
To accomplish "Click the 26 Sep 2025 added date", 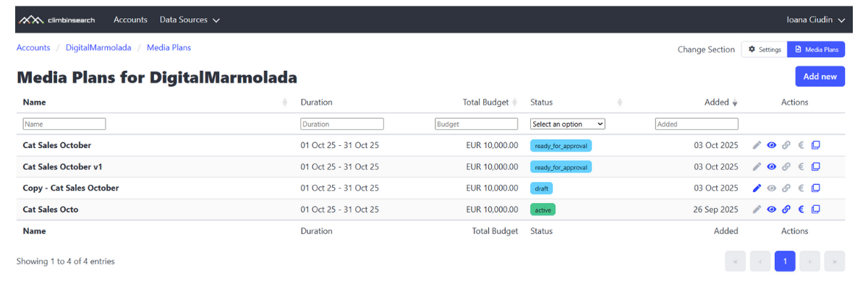I will [x=715, y=210].
